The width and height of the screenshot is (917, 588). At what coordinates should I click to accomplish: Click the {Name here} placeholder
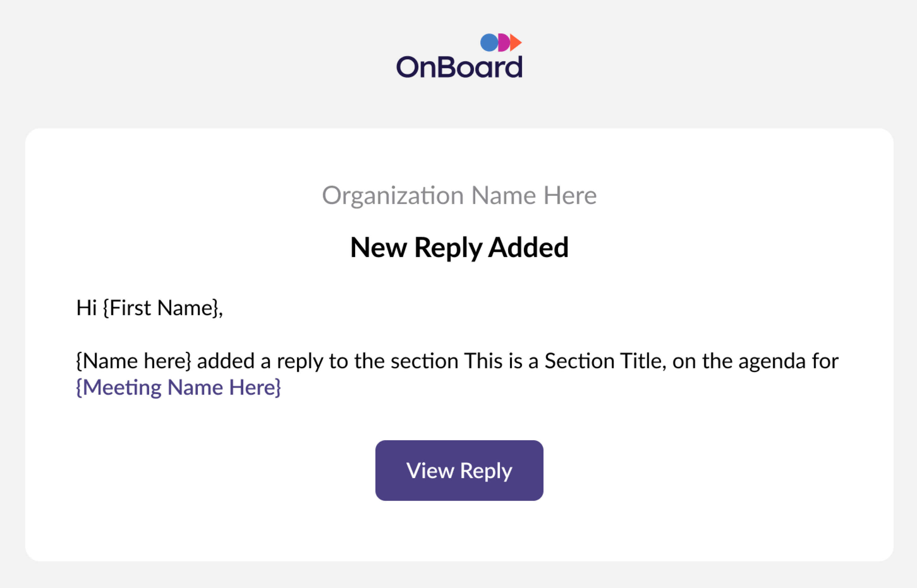point(133,361)
